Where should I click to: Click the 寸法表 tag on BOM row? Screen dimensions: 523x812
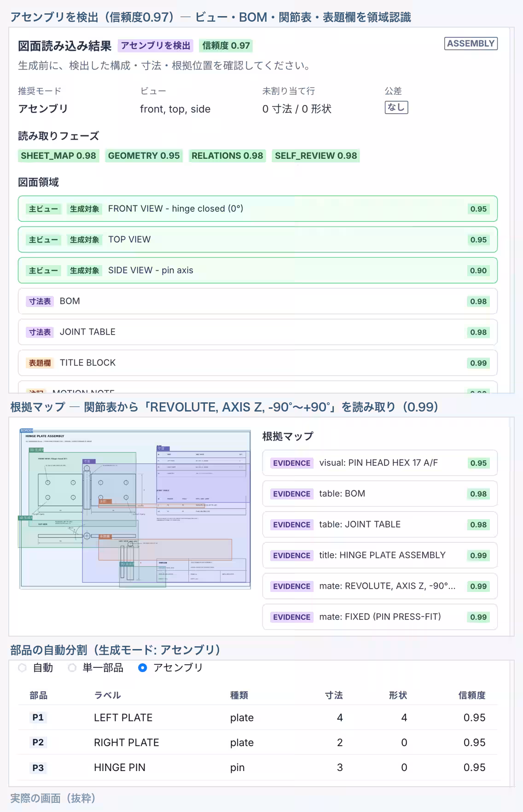point(40,302)
